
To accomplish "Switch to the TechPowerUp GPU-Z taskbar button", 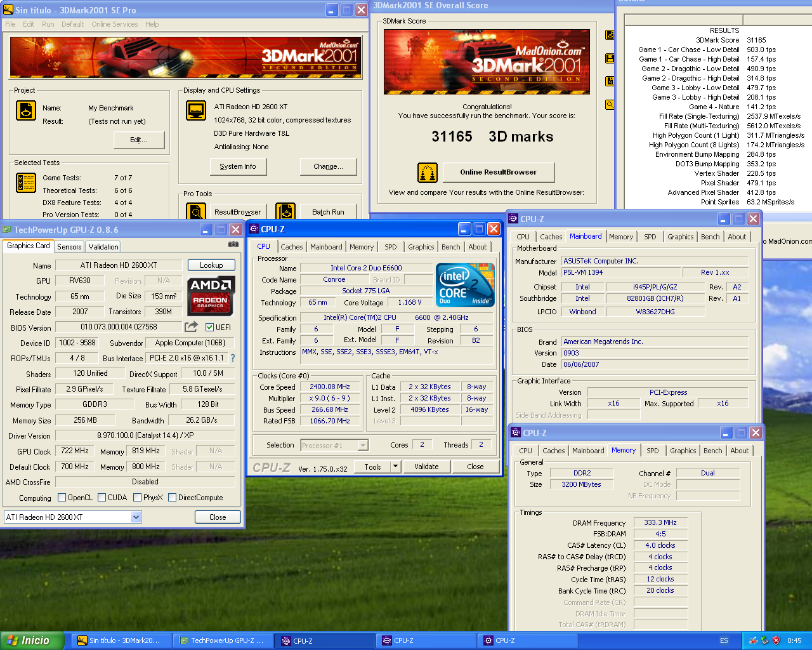I will click(223, 640).
